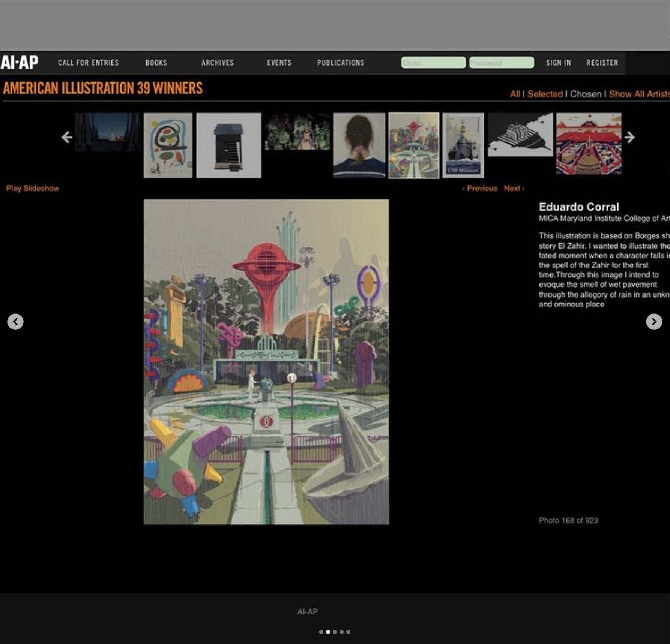
Task: Open the red aerial cityscape thumbnail
Action: click(x=589, y=144)
